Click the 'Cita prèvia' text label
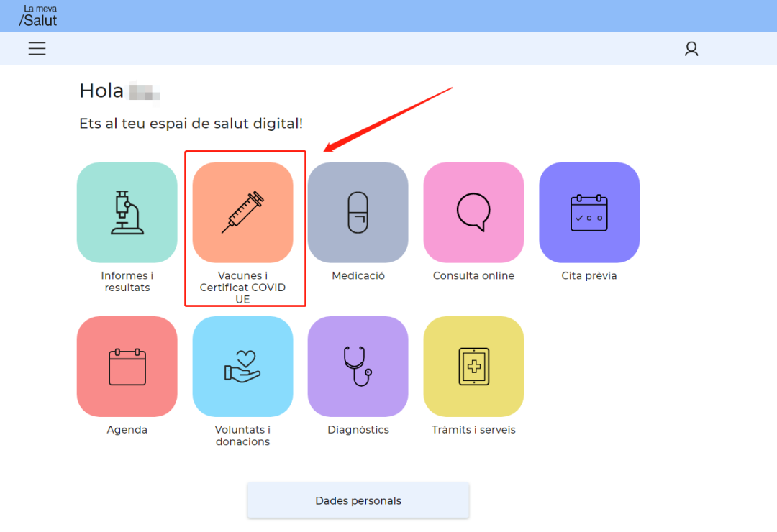Viewport: 777px width, 532px height. pyautogui.click(x=589, y=275)
